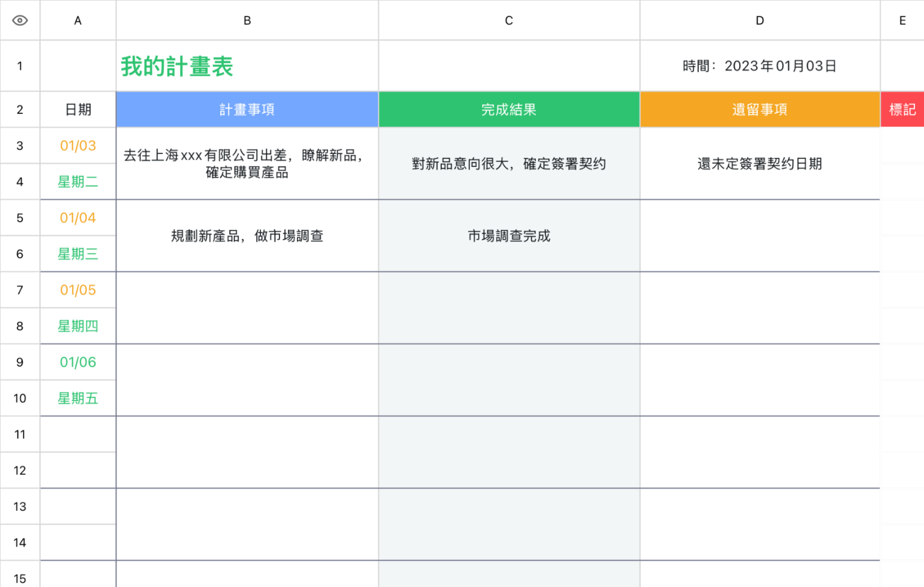
Task: Click the date cell 01/04
Action: [78, 218]
